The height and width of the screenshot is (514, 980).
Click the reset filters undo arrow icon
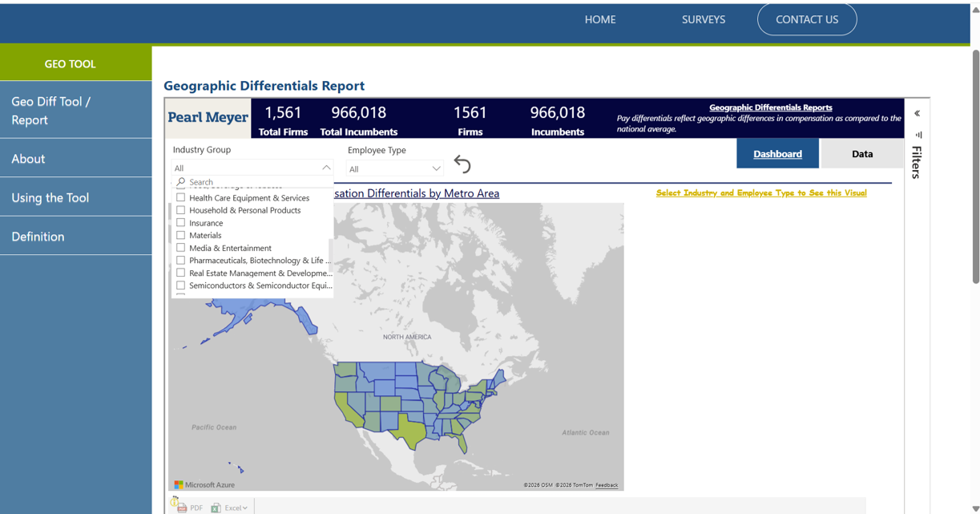tap(462, 164)
